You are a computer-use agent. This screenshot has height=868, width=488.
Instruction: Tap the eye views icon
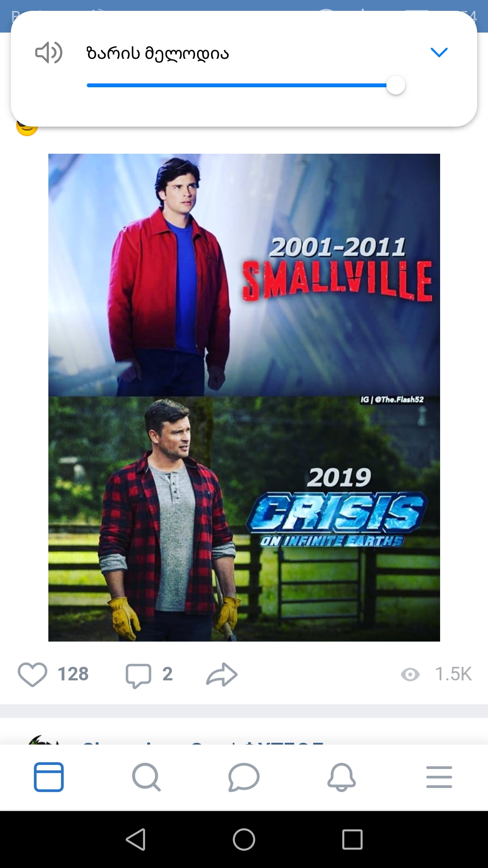[x=410, y=675]
